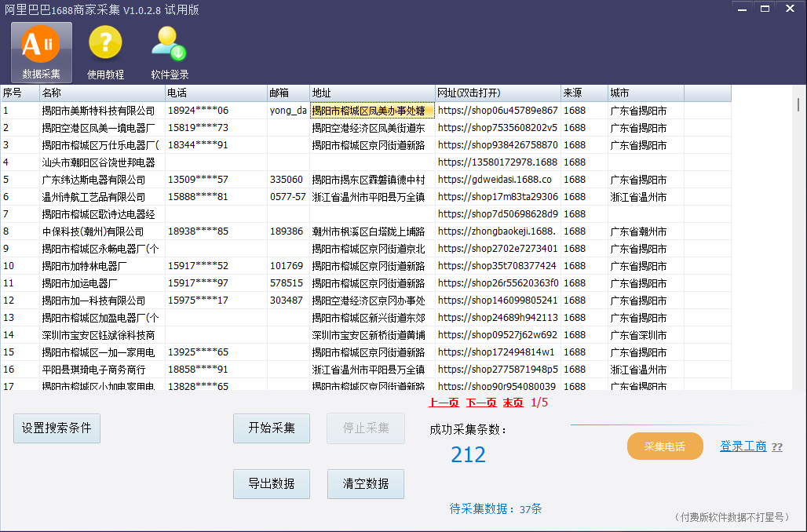Select the gdweidasi.1688 URL cell

point(498,180)
